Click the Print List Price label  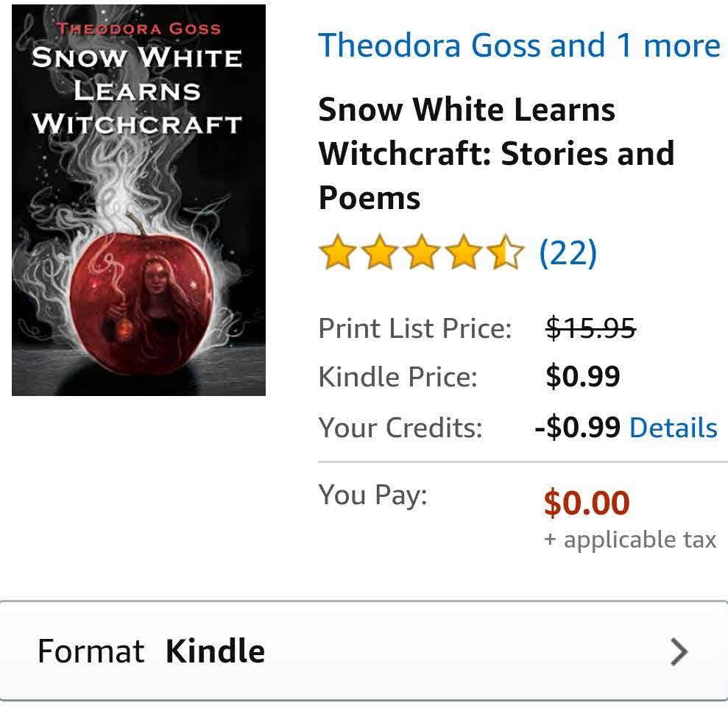(414, 329)
